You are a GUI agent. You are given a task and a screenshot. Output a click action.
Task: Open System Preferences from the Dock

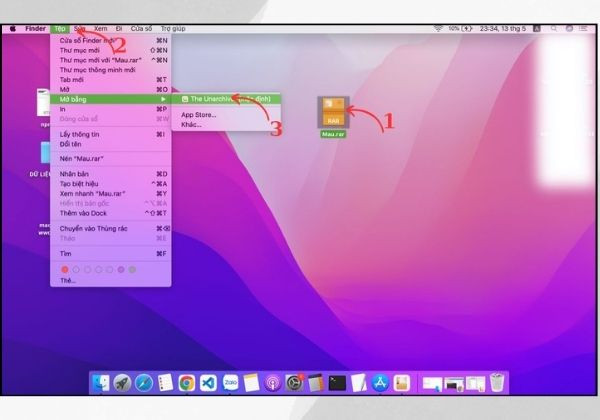pyautogui.click(x=294, y=383)
